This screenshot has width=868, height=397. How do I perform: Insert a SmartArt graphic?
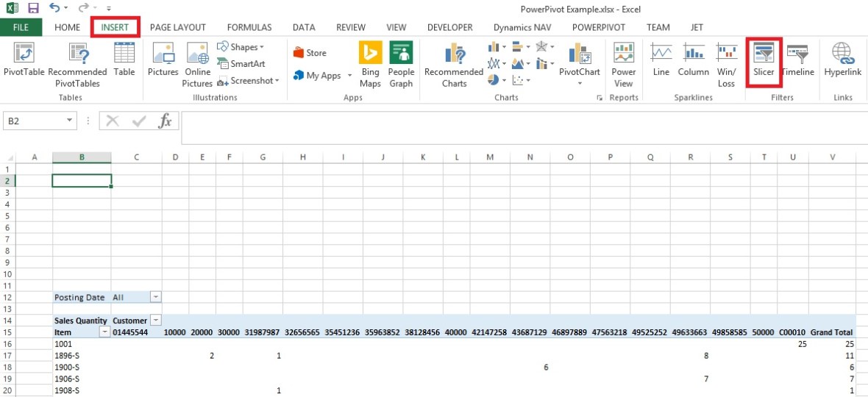tap(241, 63)
